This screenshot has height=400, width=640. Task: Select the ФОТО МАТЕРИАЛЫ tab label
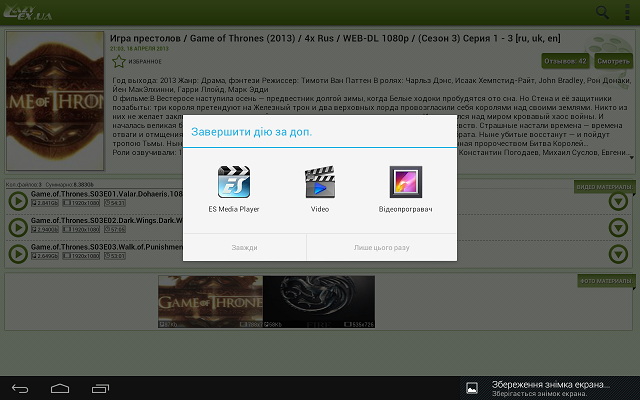607,281
